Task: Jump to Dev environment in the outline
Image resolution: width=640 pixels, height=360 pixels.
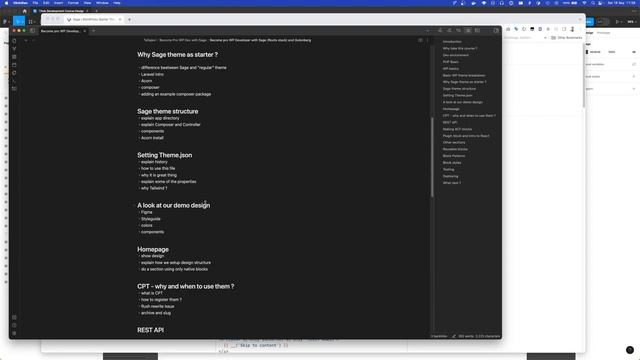Action: [x=456, y=55]
